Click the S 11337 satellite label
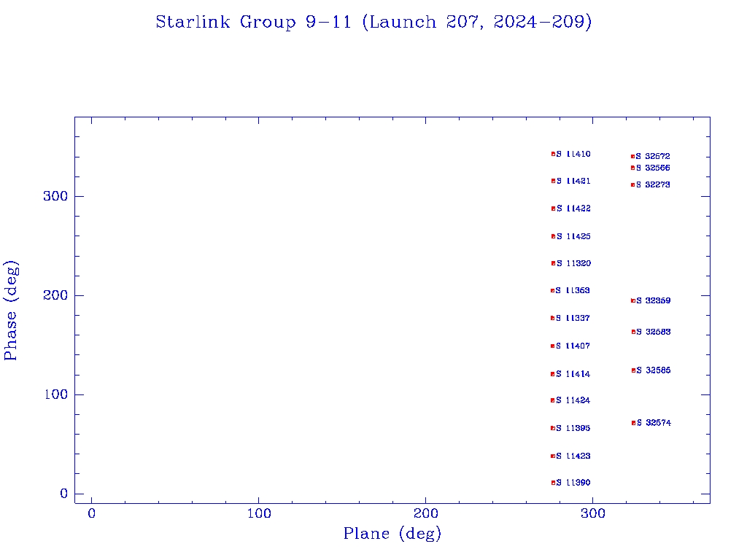The width and height of the screenshot is (747, 560). click(x=573, y=318)
